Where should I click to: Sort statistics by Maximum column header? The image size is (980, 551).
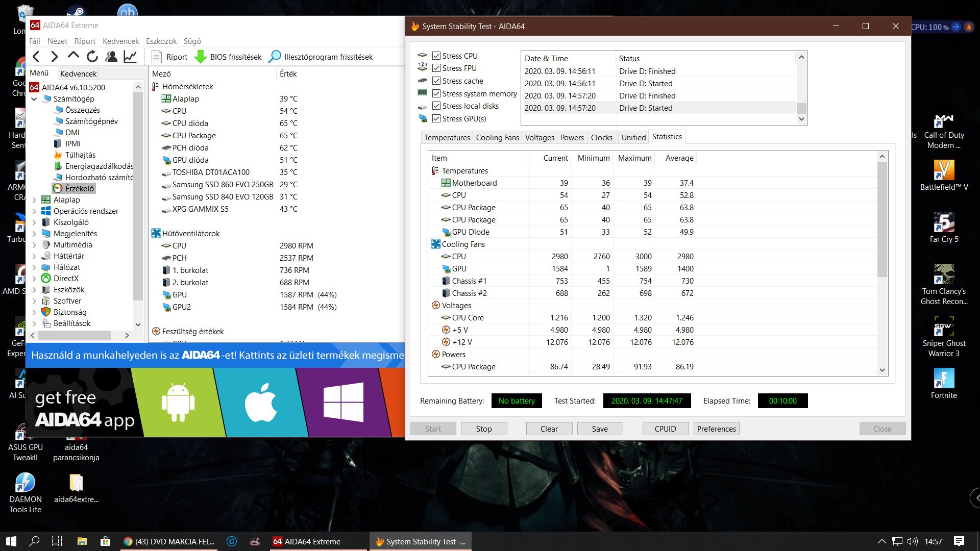point(634,158)
